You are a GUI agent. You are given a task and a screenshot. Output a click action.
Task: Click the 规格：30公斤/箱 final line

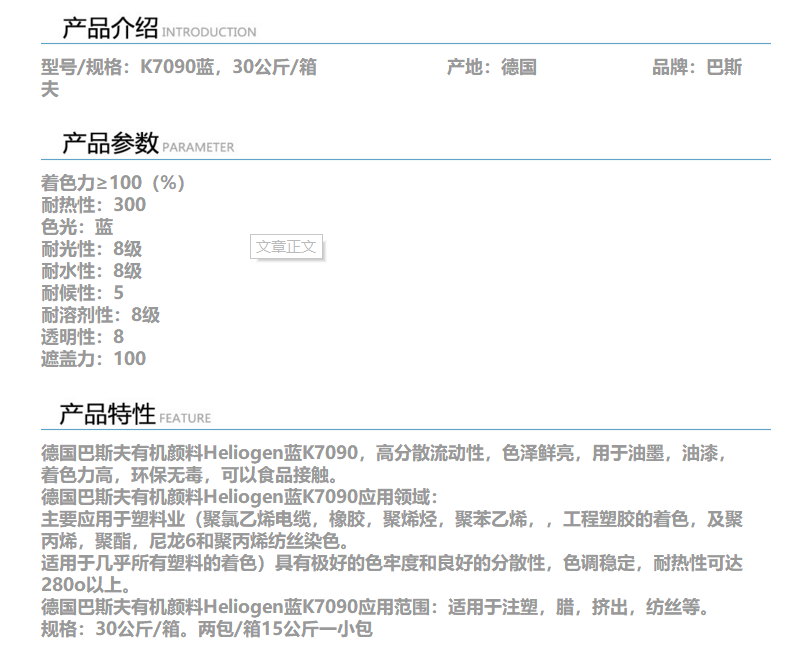207,631
